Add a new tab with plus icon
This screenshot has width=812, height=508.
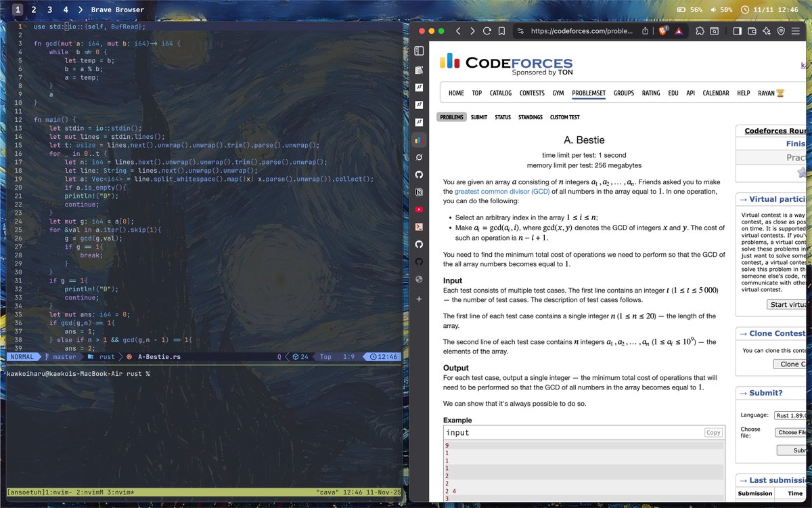[x=419, y=299]
